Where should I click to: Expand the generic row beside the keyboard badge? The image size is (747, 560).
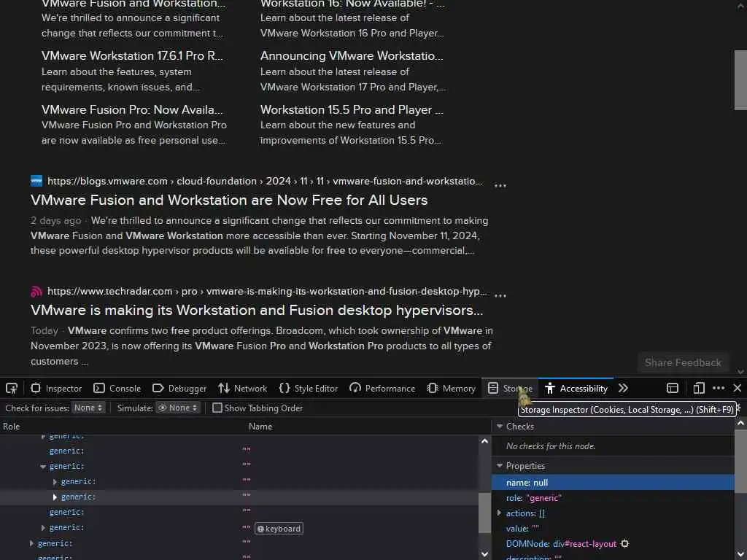[x=43, y=528]
